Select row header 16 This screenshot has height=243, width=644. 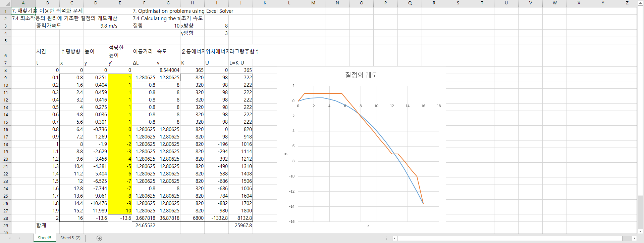click(5, 129)
